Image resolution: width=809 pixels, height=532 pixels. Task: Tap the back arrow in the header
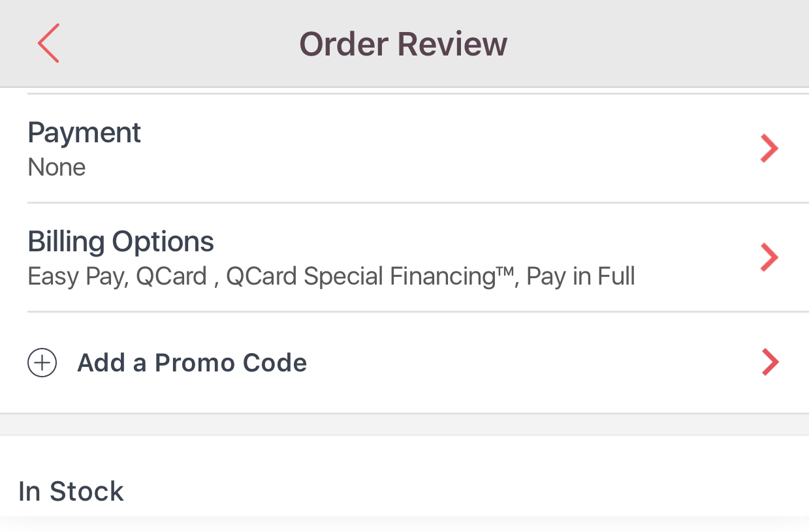(x=49, y=43)
